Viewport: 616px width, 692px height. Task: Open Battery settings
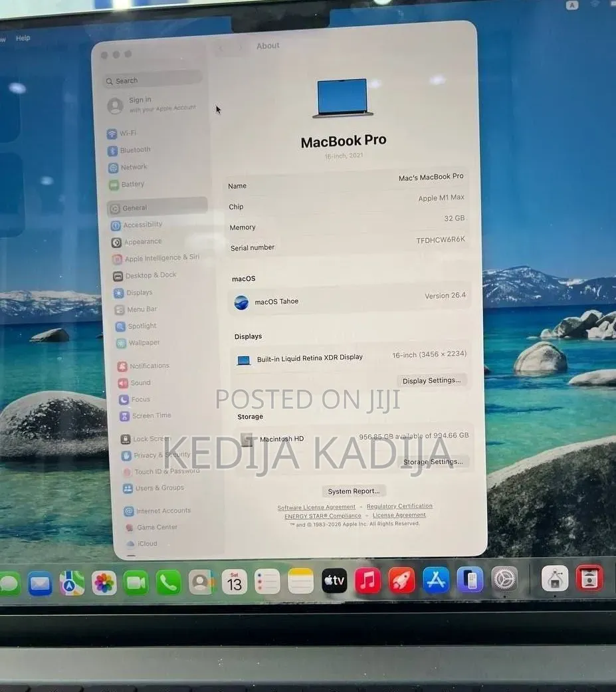pos(127,184)
